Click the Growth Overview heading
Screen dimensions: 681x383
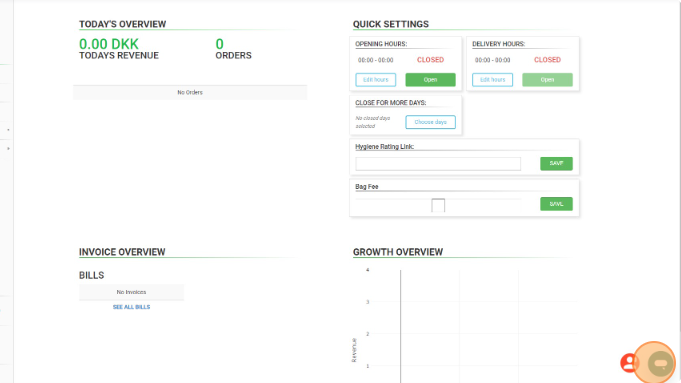coord(398,252)
